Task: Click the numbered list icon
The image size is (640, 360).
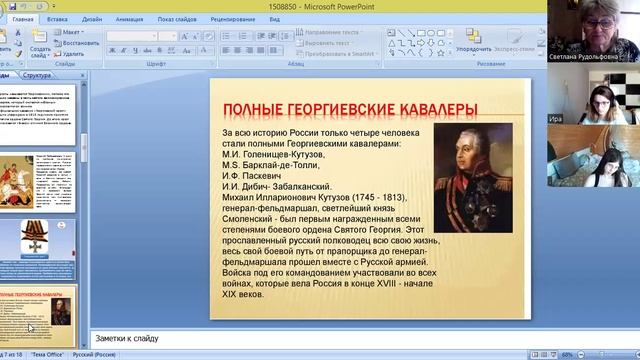Action: point(243,36)
